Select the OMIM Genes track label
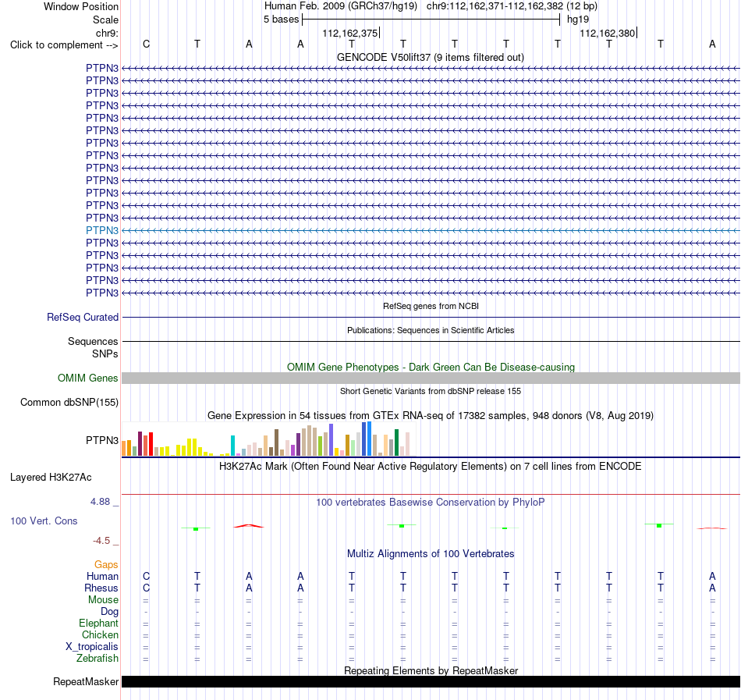 (88, 378)
